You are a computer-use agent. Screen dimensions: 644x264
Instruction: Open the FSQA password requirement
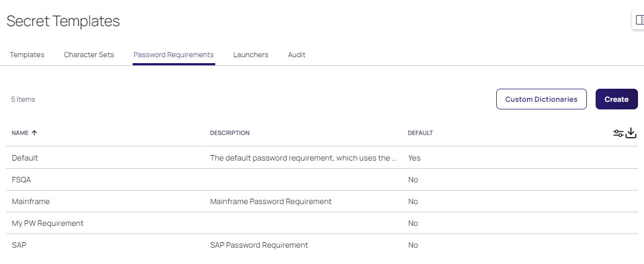[21, 180]
